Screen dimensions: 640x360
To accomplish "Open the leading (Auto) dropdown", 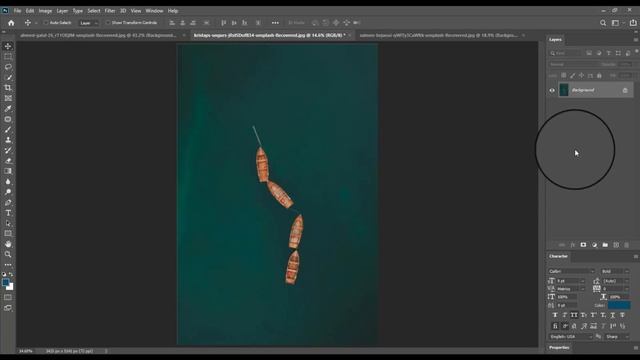I will [x=616, y=281].
